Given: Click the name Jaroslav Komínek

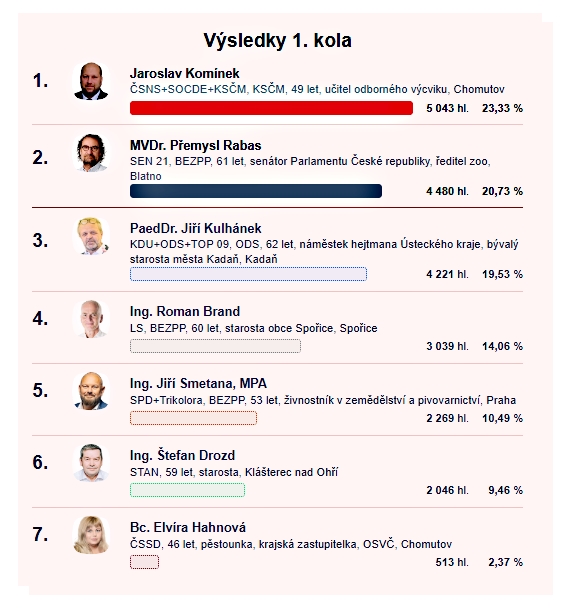Looking at the screenshot, I should (184, 74).
